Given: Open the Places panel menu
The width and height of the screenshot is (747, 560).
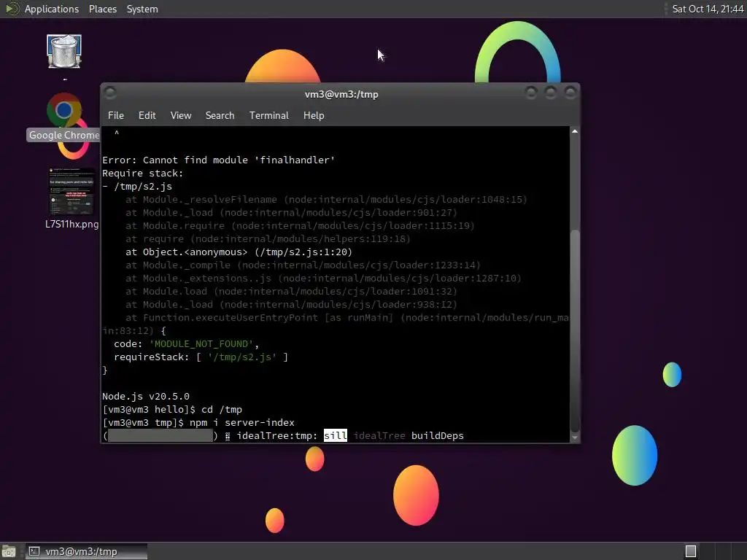Looking at the screenshot, I should tap(102, 9).
